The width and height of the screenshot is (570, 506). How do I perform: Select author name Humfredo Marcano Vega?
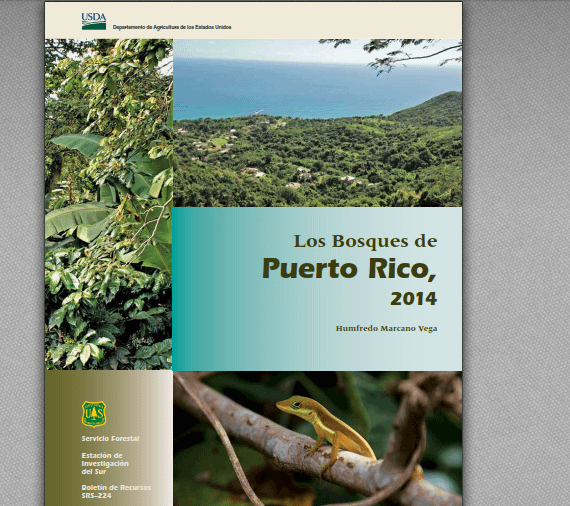386,329
